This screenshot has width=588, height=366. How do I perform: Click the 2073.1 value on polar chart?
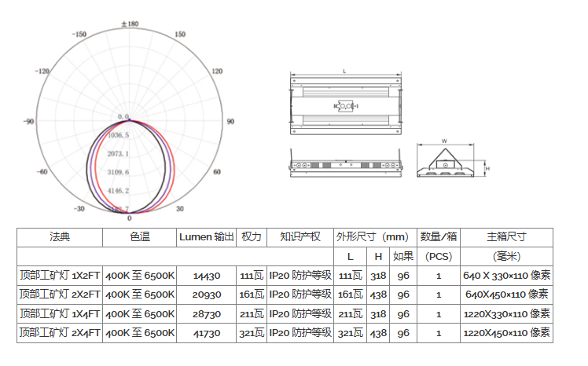118,153
